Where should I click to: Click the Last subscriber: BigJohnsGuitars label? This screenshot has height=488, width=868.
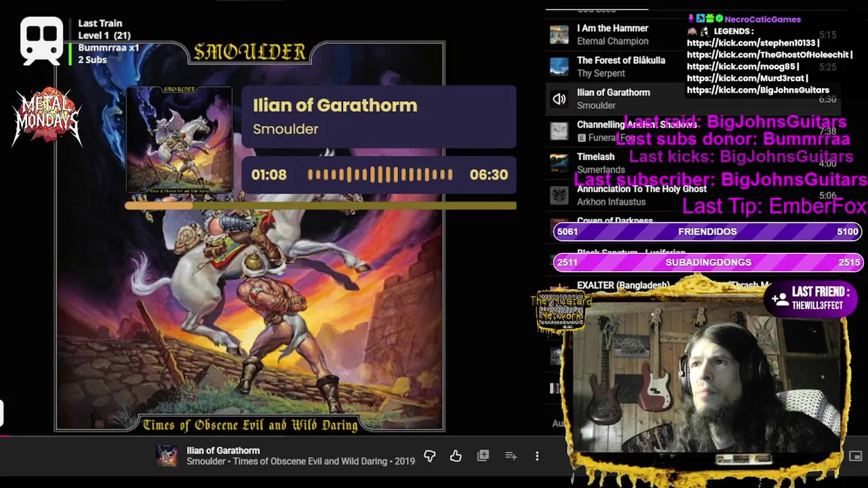click(721, 180)
